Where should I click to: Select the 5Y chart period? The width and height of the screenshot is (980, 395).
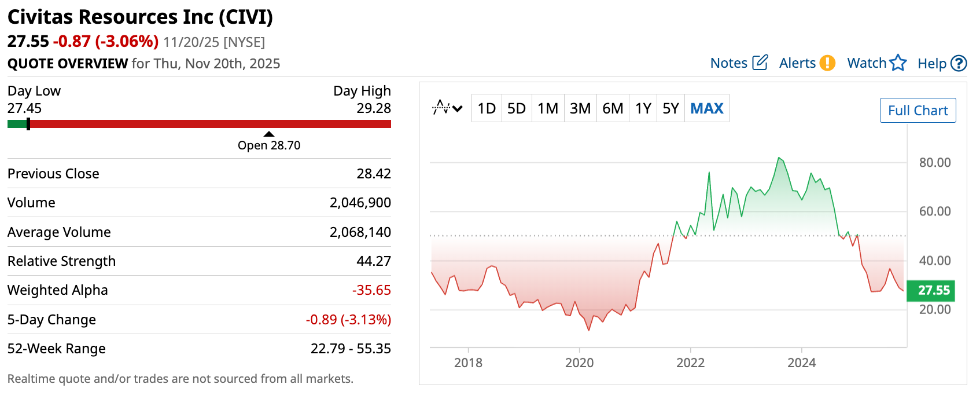[670, 108]
